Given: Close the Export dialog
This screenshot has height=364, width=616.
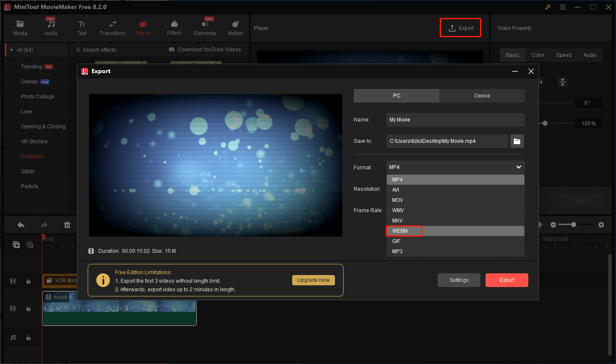Looking at the screenshot, I should click(531, 71).
